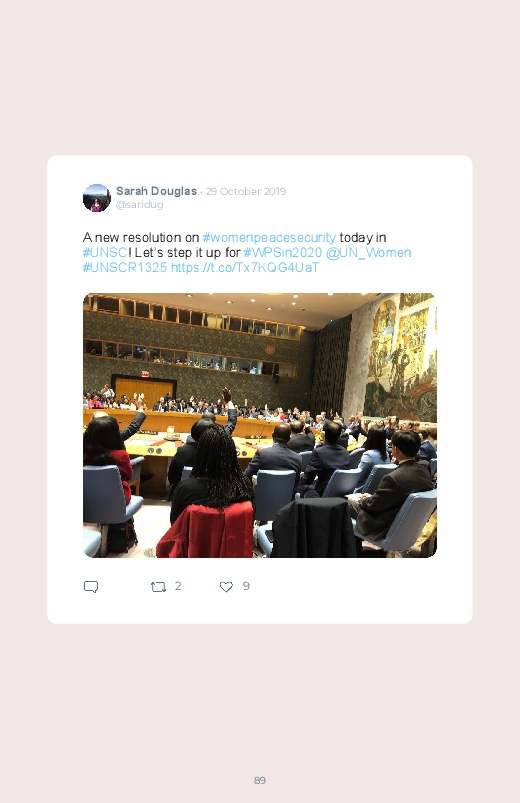This screenshot has width=520, height=803.
Task: Select the #WPSin2020 hashtag
Action: [x=283, y=252]
